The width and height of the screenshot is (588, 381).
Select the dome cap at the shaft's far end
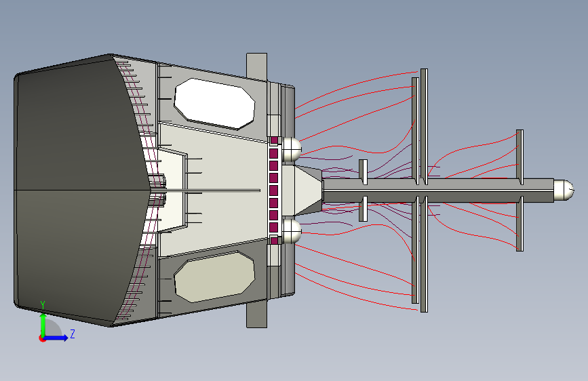pyautogui.click(x=564, y=190)
